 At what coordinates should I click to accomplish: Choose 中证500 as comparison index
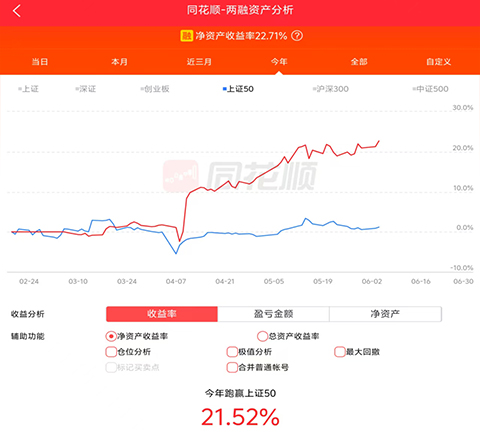click(x=430, y=89)
